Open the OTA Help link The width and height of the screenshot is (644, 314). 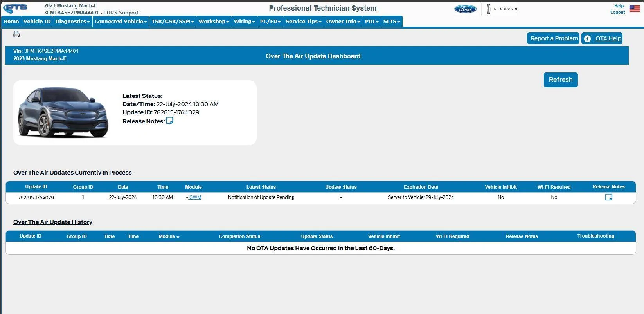[x=608, y=38]
